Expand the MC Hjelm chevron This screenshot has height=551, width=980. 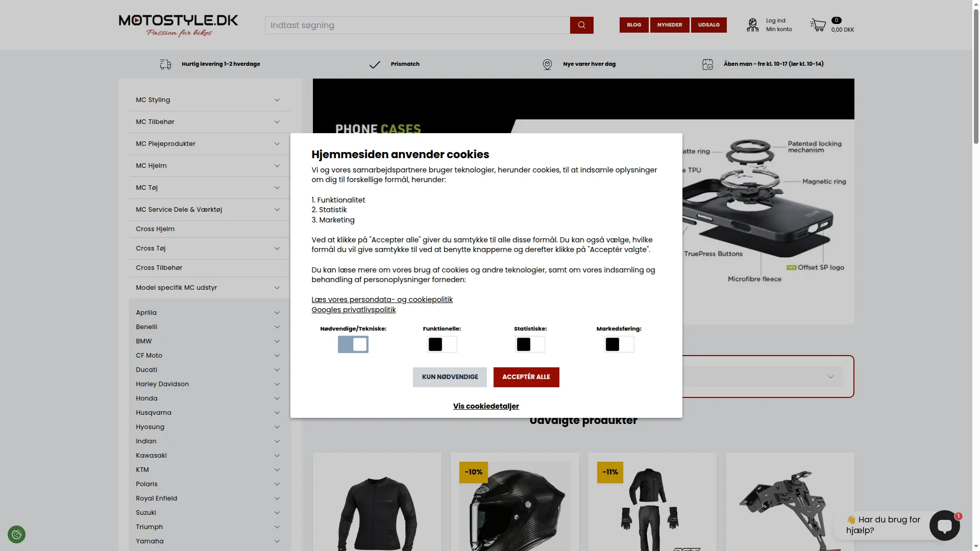pyautogui.click(x=277, y=166)
